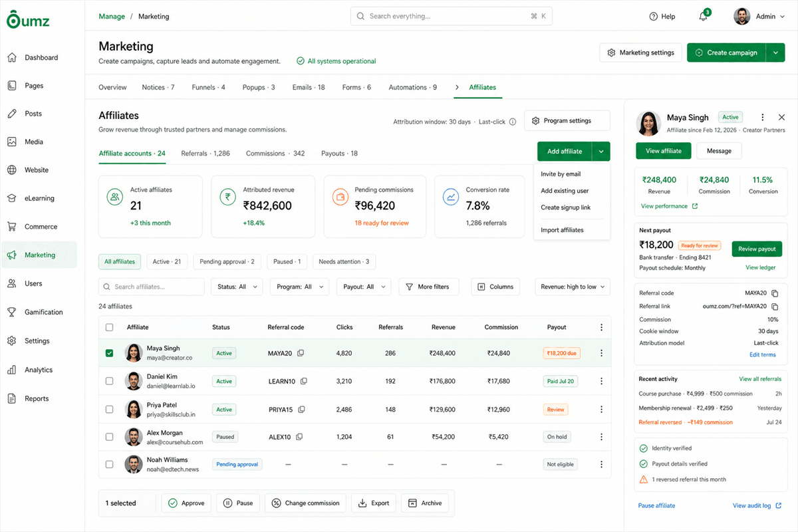Filter by Needs attention · 3 chip
This screenshot has height=532, width=798.
[x=344, y=261]
